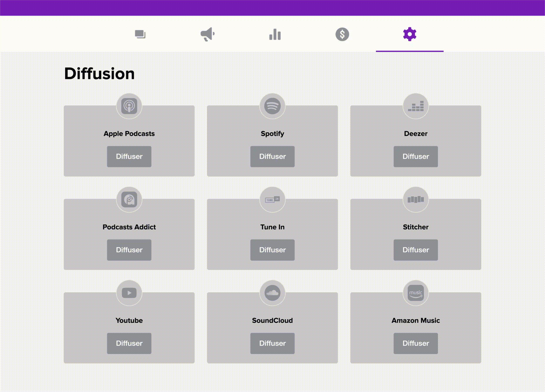Open the bar chart statistics tab
This screenshot has width=545, height=392.
pyautogui.click(x=275, y=34)
